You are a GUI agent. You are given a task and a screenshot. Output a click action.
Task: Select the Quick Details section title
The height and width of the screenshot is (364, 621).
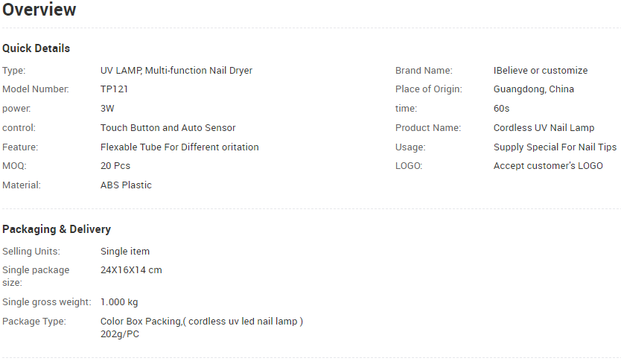point(36,48)
